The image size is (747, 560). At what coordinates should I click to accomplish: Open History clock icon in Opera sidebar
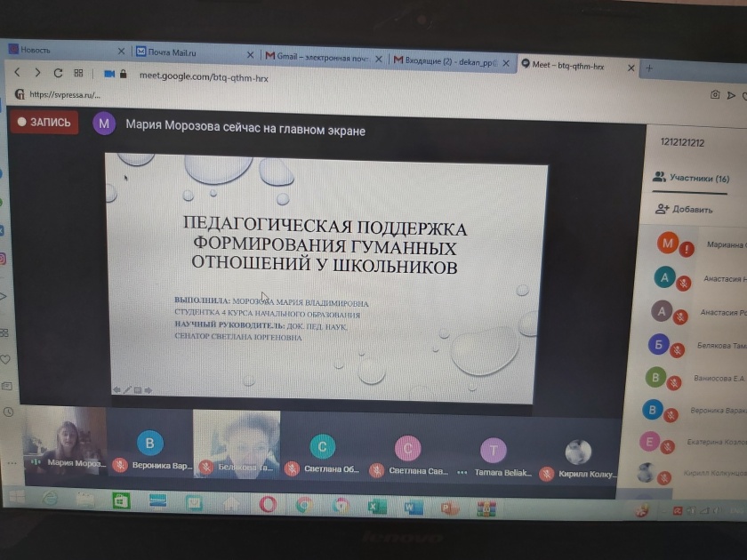pyautogui.click(x=9, y=412)
